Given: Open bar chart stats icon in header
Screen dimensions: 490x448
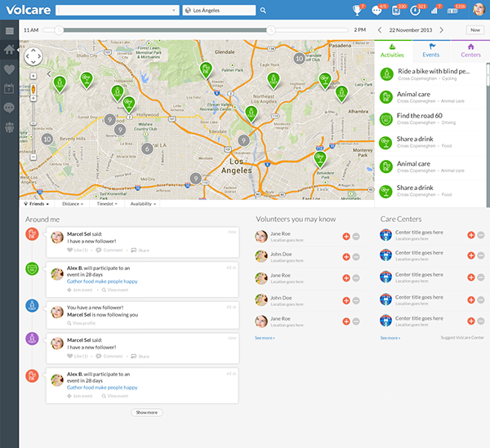Looking at the screenshot, I should [x=434, y=11].
